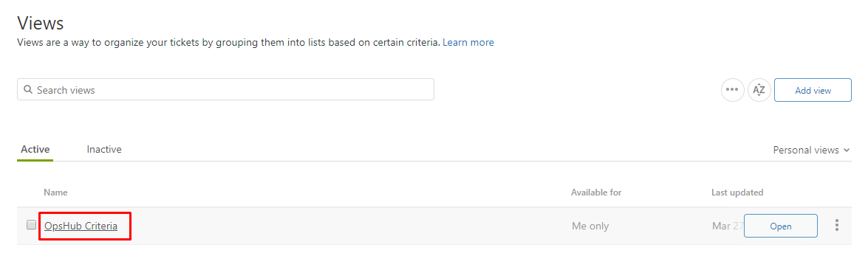Screen dimensions: 868x270
Task: Click the Add view button
Action: coord(813,90)
